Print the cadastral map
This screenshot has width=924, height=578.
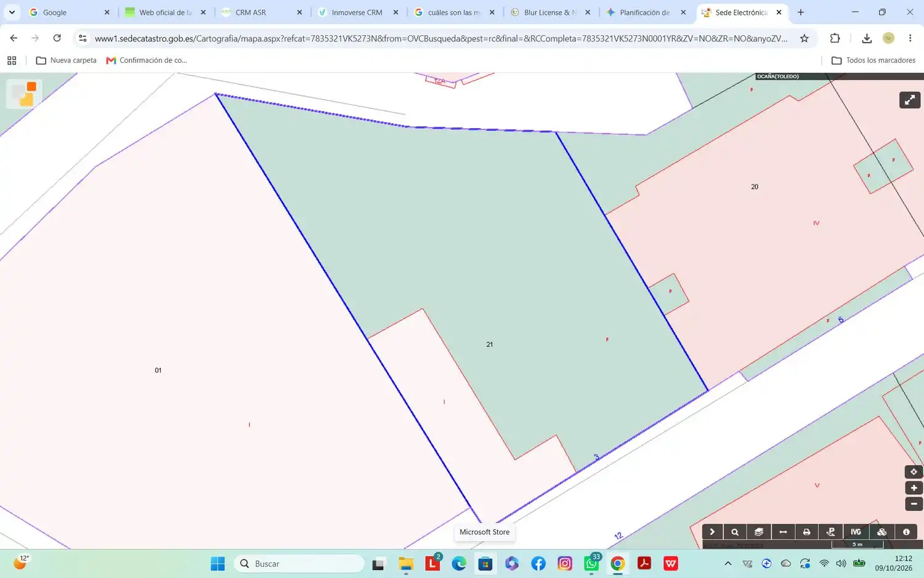point(807,532)
